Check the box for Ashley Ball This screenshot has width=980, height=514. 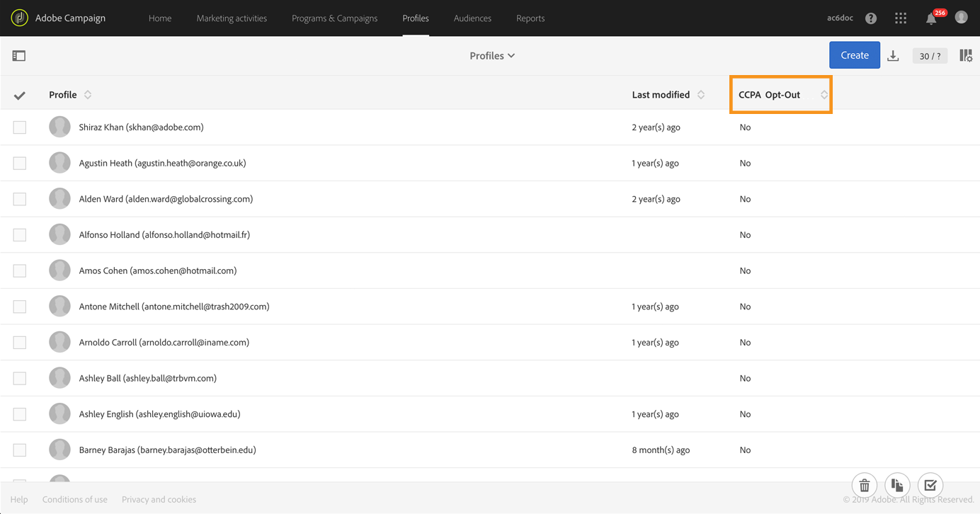pos(20,378)
